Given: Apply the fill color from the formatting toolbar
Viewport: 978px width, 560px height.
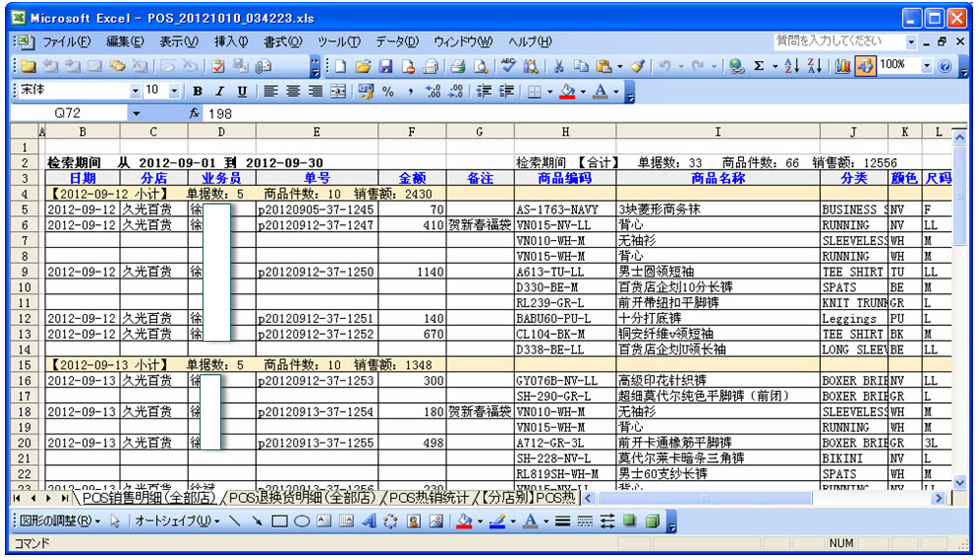Looking at the screenshot, I should coord(567,92).
